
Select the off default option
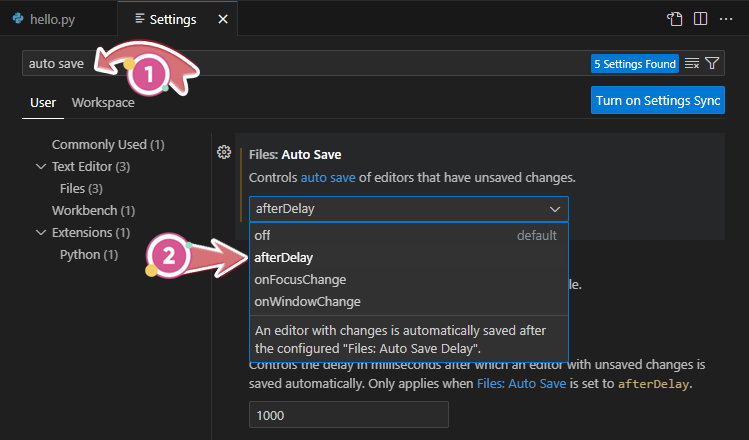point(262,235)
